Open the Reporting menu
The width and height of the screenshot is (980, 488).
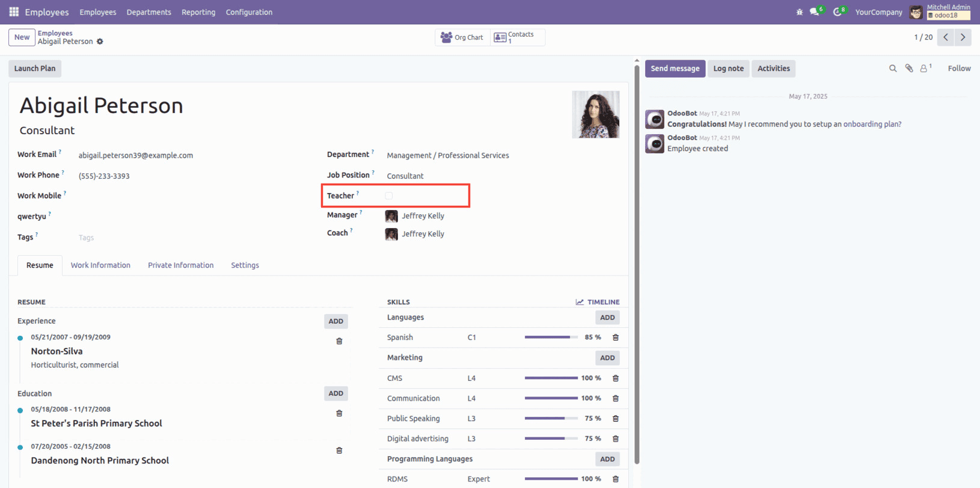click(x=198, y=12)
